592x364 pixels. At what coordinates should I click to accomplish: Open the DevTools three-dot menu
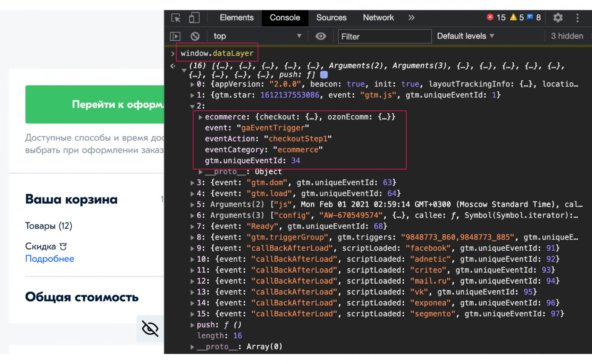pos(578,17)
